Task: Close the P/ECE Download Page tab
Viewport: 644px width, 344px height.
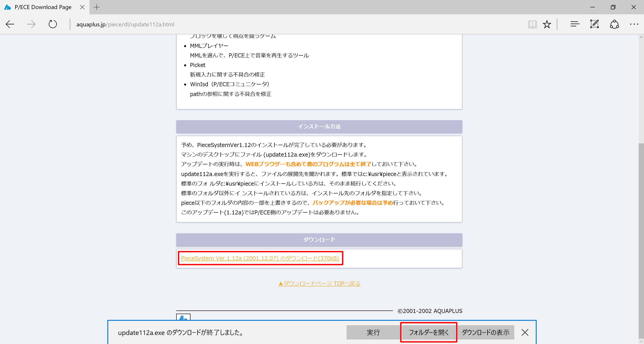Action: point(82,7)
